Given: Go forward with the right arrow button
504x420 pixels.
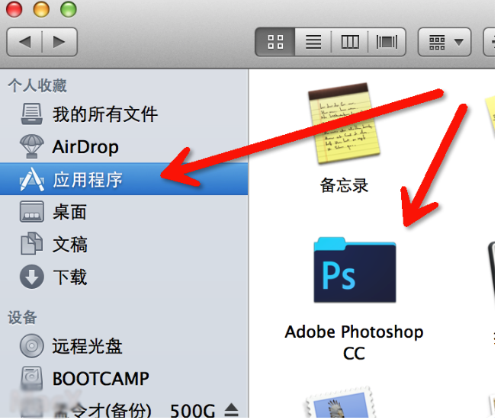Looking at the screenshot, I should [x=59, y=42].
